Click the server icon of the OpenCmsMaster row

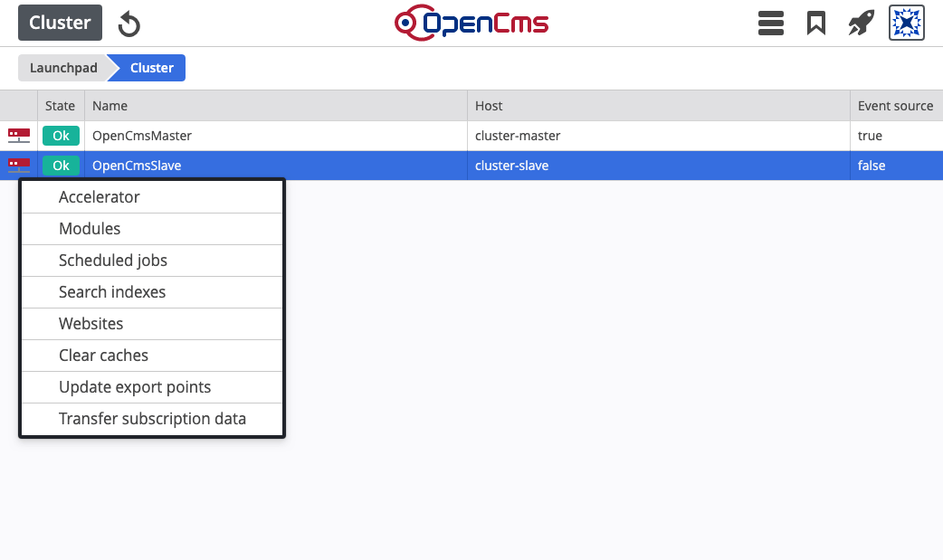[19, 136]
